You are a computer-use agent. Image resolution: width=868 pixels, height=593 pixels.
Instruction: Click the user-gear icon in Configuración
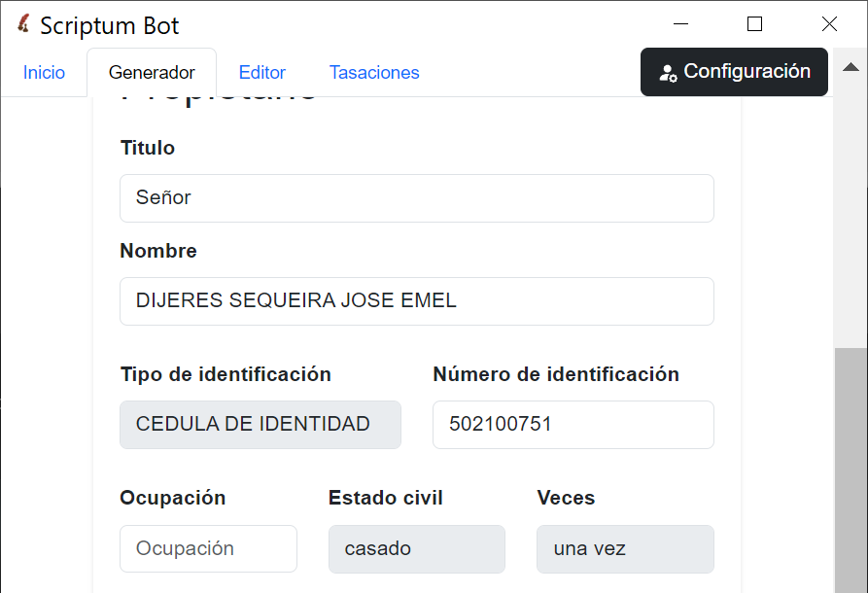pyautogui.click(x=668, y=73)
